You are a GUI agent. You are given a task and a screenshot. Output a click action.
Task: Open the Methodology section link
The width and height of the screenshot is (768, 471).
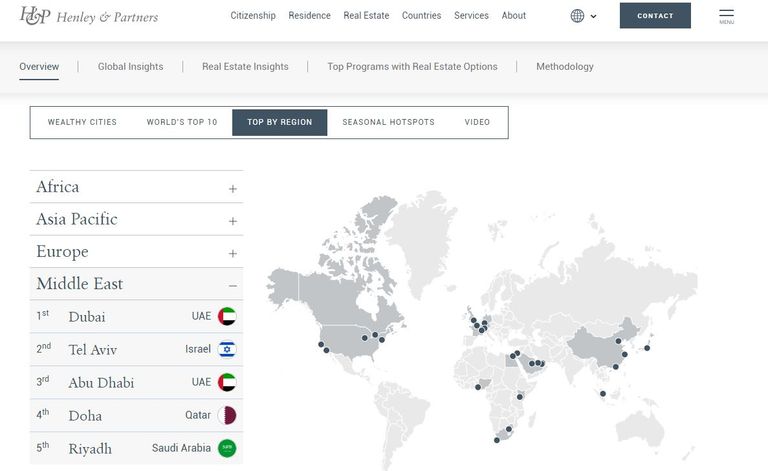[564, 67]
